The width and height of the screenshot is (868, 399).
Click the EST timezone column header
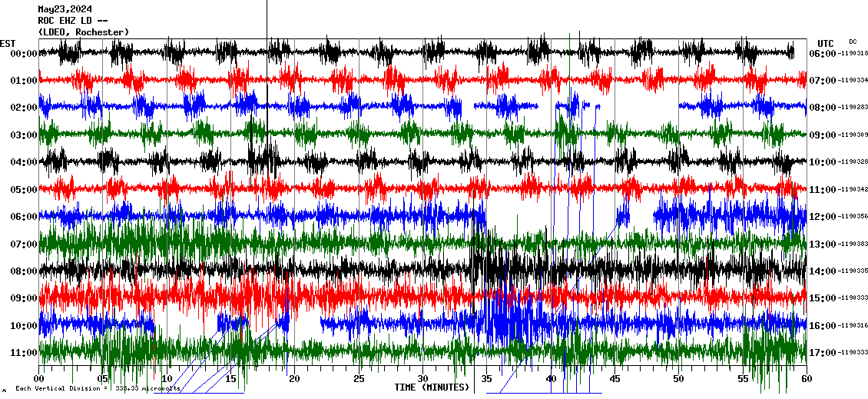click(x=8, y=43)
